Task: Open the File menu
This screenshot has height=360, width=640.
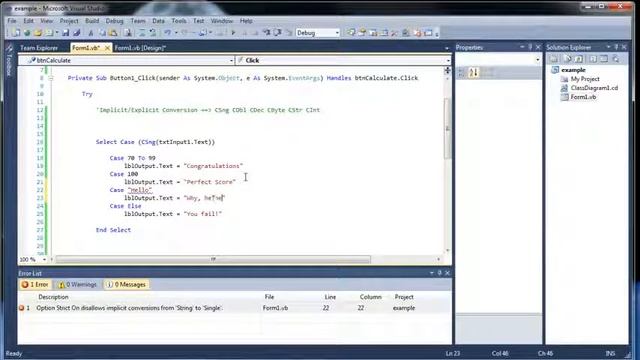Action: pos(12,20)
